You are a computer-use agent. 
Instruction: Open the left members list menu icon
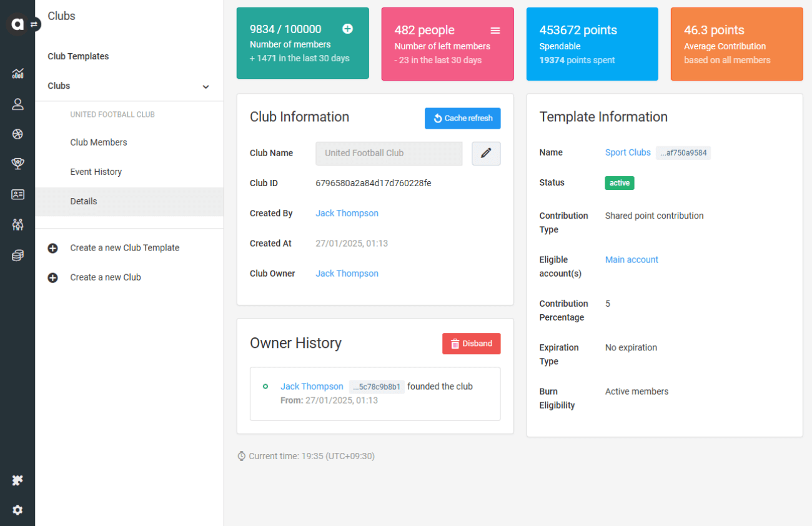[495, 30]
